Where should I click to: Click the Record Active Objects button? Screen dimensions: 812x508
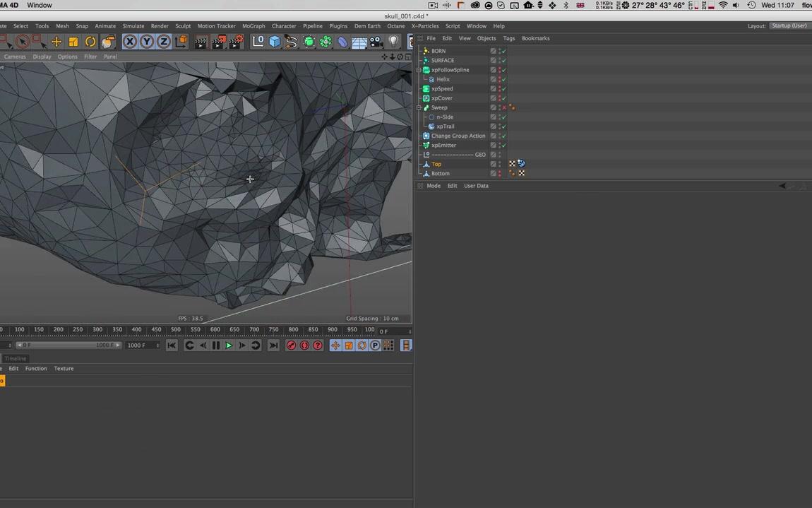click(291, 345)
